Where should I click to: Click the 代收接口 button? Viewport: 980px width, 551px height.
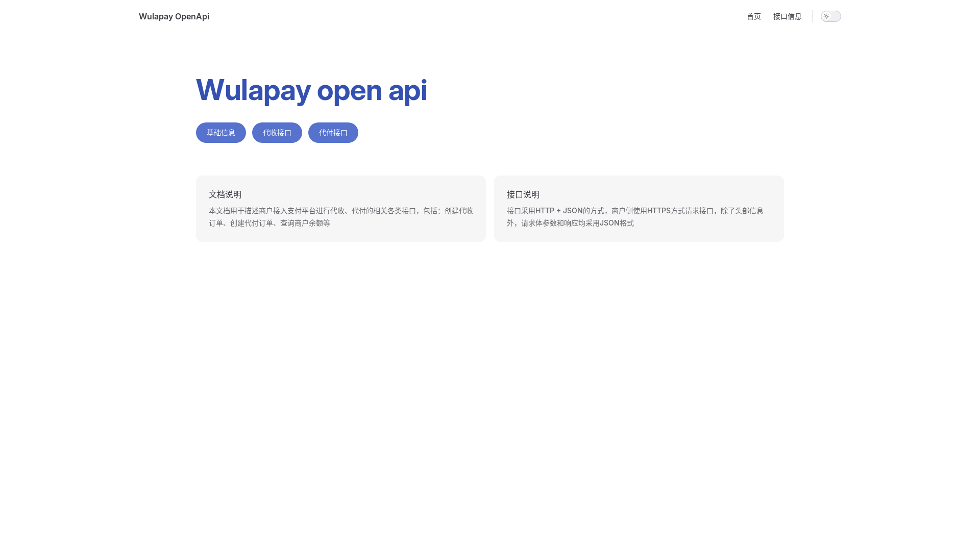pyautogui.click(x=277, y=133)
